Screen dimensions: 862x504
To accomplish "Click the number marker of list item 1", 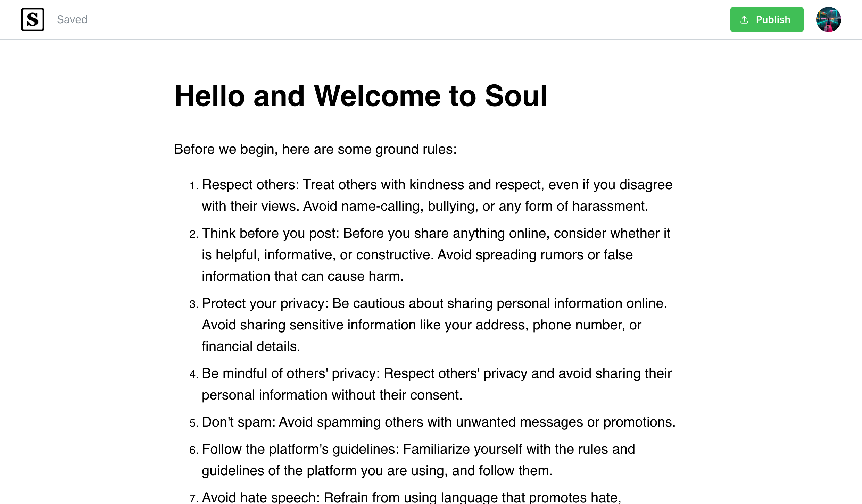I will click(193, 185).
